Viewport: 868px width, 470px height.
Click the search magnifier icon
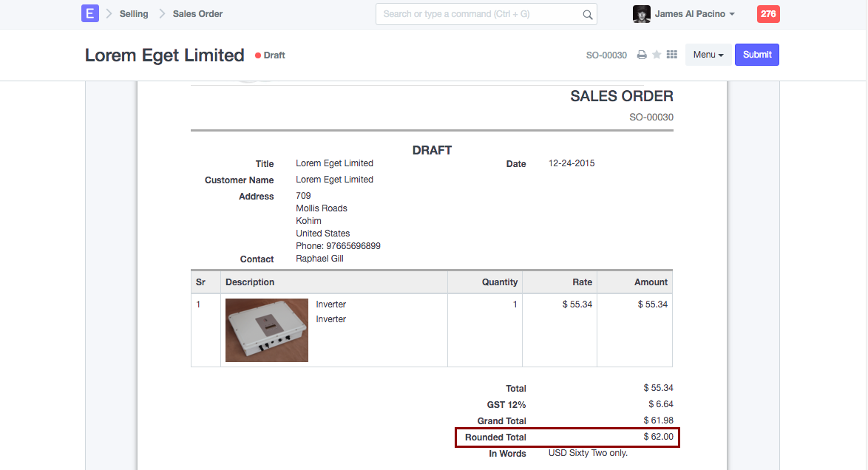[x=588, y=14]
